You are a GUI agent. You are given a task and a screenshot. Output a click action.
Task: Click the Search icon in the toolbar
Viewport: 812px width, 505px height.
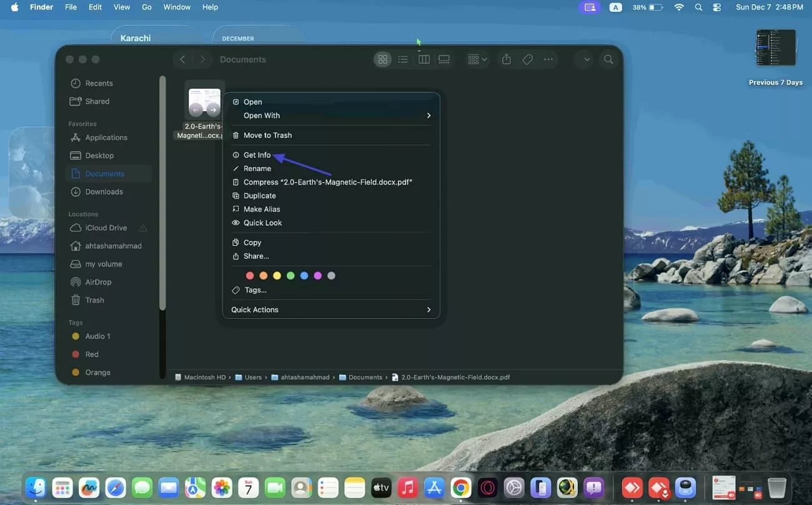tap(608, 59)
